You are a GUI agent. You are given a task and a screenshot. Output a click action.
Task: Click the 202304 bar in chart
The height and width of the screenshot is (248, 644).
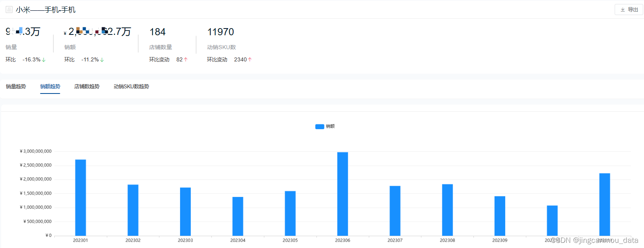pos(238,216)
